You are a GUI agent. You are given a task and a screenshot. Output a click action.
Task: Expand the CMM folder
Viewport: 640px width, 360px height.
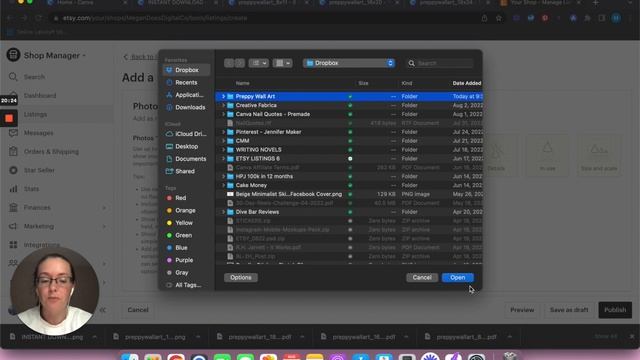(223, 141)
